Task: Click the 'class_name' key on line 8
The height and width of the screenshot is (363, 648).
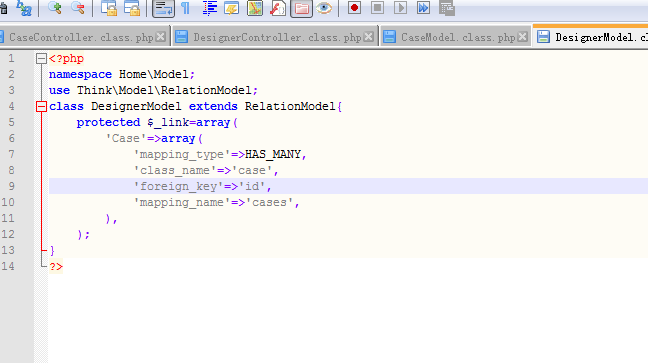Action: 175,170
